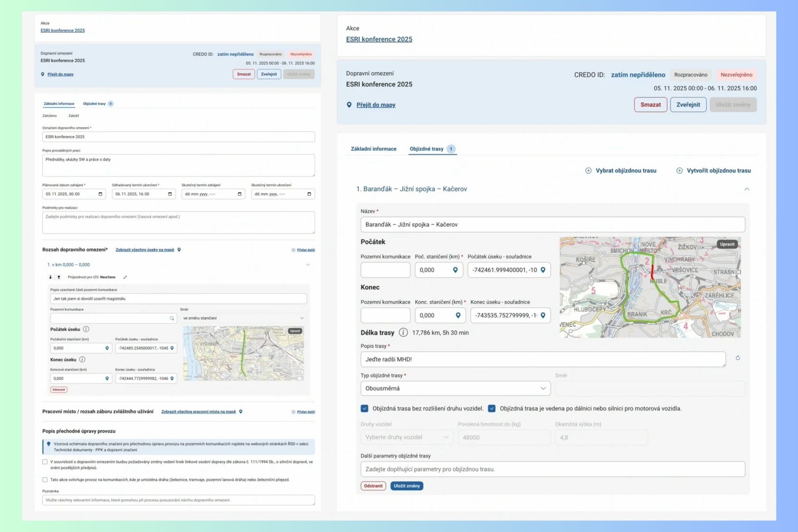Collapse the Baranďák – Jižní spojka – Kačerov section
The width and height of the screenshot is (798, 532).
[747, 189]
